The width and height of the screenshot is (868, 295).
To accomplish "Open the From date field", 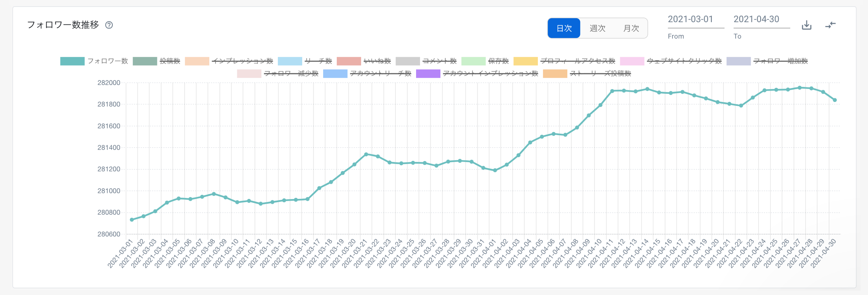I will click(695, 19).
